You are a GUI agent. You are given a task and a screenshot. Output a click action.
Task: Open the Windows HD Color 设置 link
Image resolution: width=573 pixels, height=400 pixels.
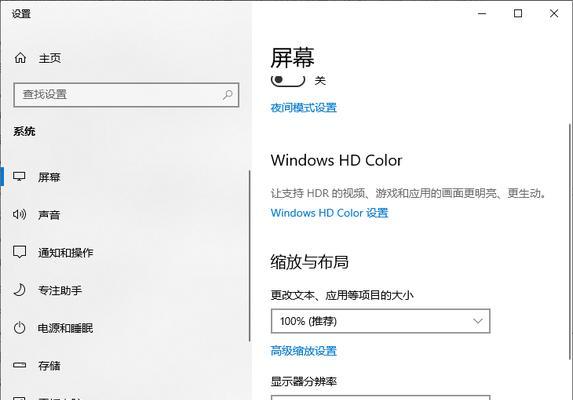[329, 213]
